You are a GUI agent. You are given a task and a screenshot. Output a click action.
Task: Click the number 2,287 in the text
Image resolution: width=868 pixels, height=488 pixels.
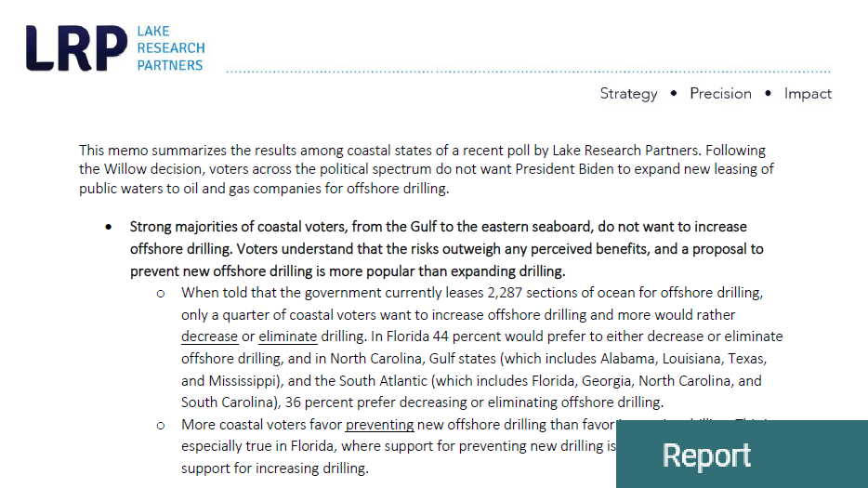click(505, 293)
